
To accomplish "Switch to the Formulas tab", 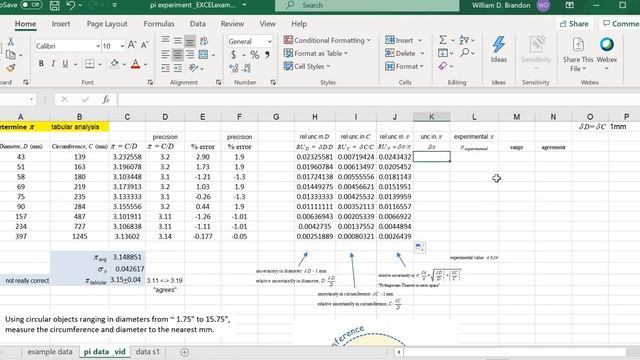I will pyautogui.click(x=159, y=24).
